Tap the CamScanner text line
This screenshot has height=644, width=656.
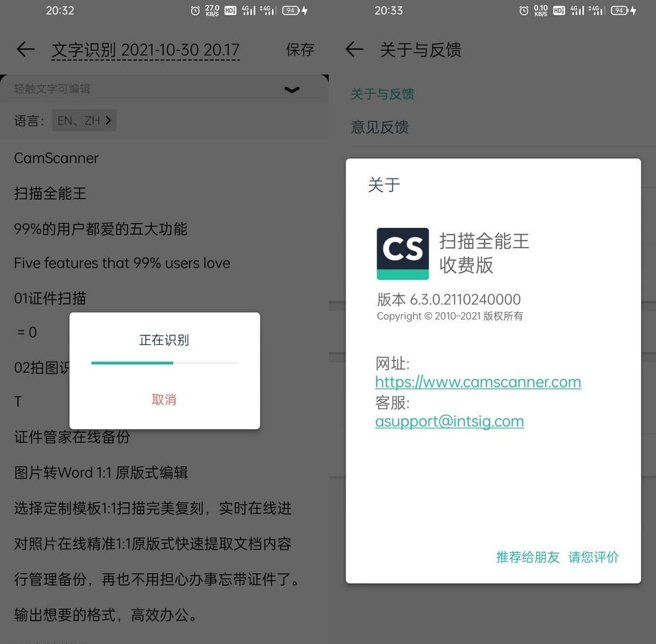56,158
